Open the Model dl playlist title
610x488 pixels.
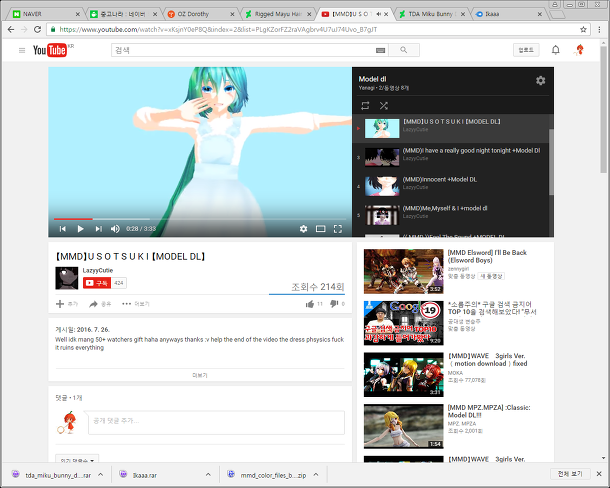point(372,79)
